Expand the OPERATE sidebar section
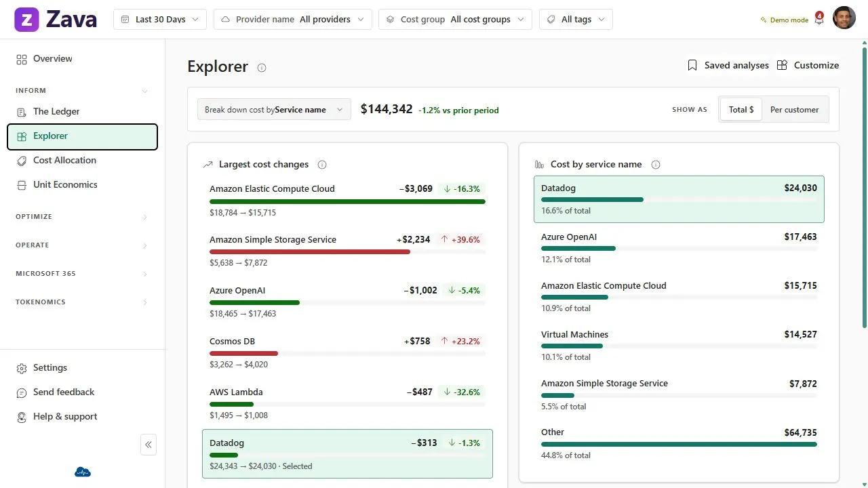 click(x=82, y=245)
